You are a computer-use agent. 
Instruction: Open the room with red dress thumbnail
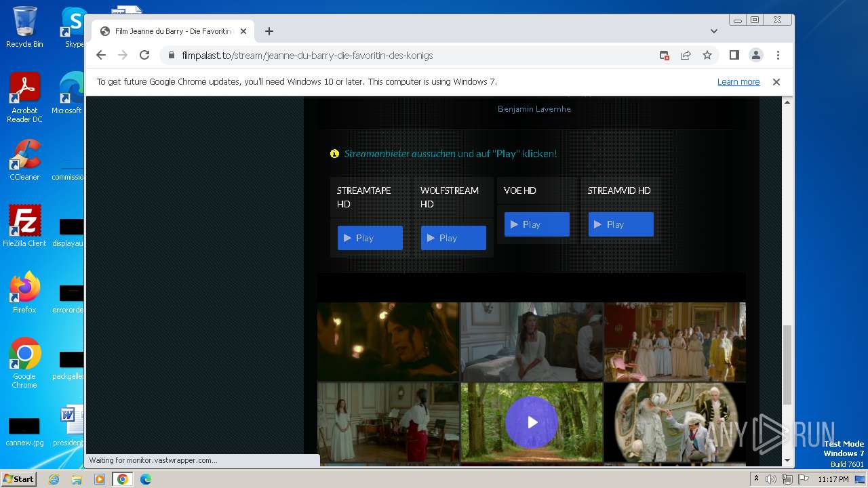(x=388, y=422)
